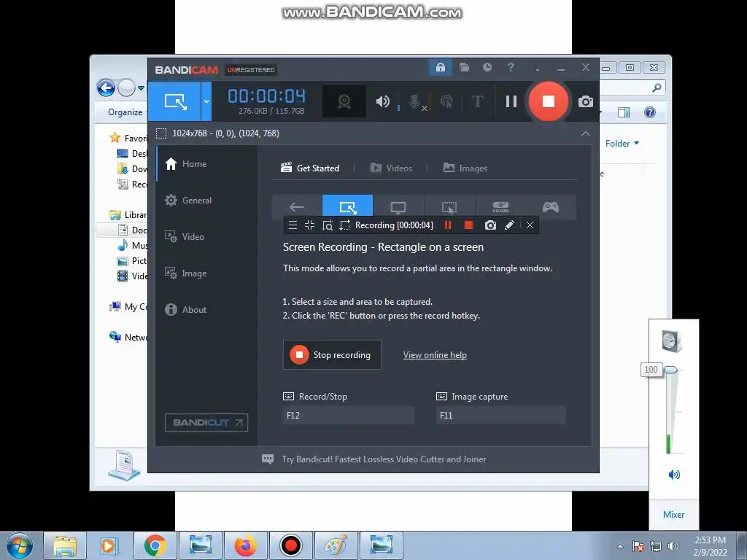Open Firefox from the taskbar

(x=246, y=545)
